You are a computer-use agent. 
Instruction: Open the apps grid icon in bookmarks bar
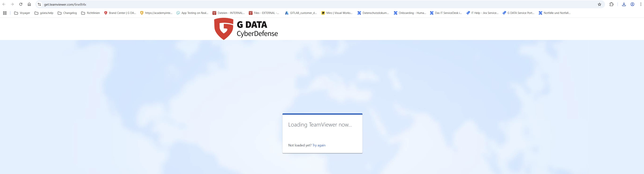point(5,13)
